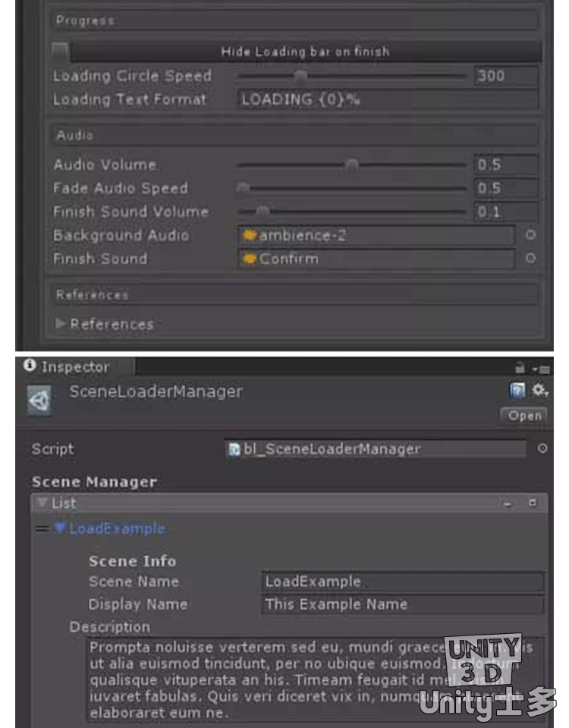Click the Audio Volume value field

point(506,165)
